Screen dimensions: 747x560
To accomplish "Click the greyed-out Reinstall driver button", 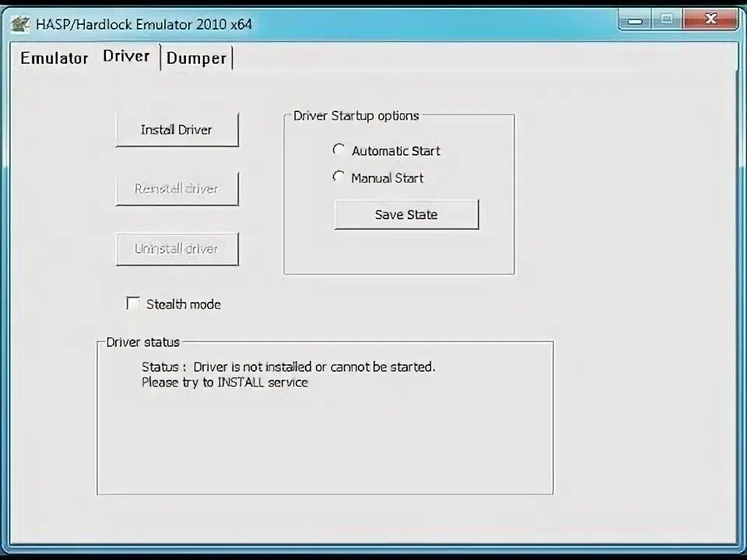I will click(x=177, y=189).
